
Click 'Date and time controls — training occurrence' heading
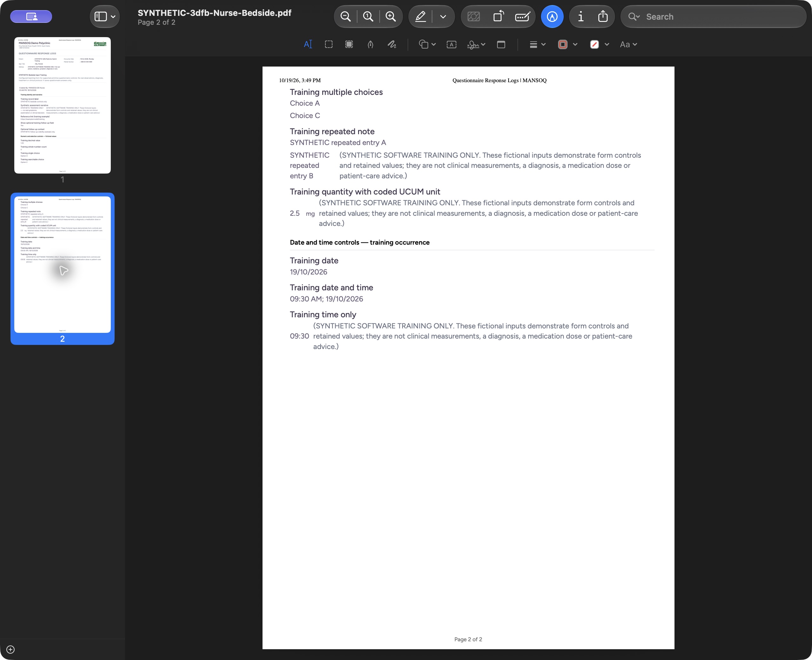click(x=359, y=242)
